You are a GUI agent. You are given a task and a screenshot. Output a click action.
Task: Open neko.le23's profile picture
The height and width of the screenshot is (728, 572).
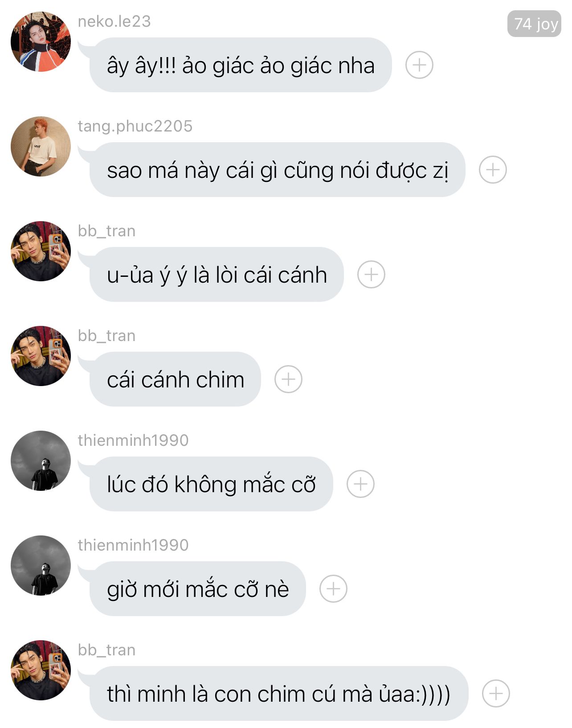tap(41, 42)
